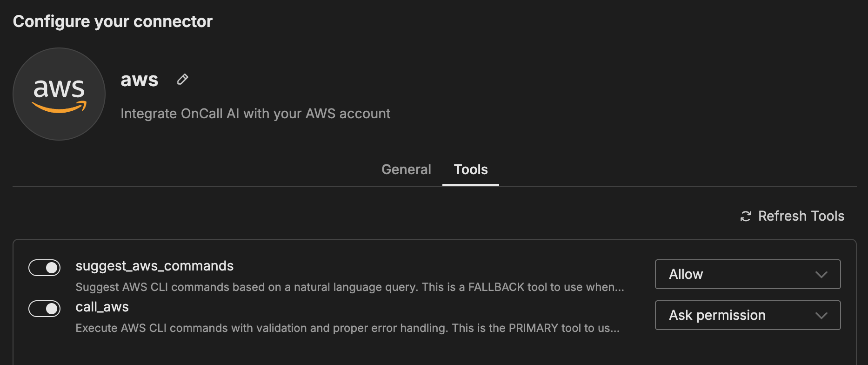This screenshot has height=365, width=868.
Task: Turn off the call_aws toggle
Action: (x=45, y=309)
